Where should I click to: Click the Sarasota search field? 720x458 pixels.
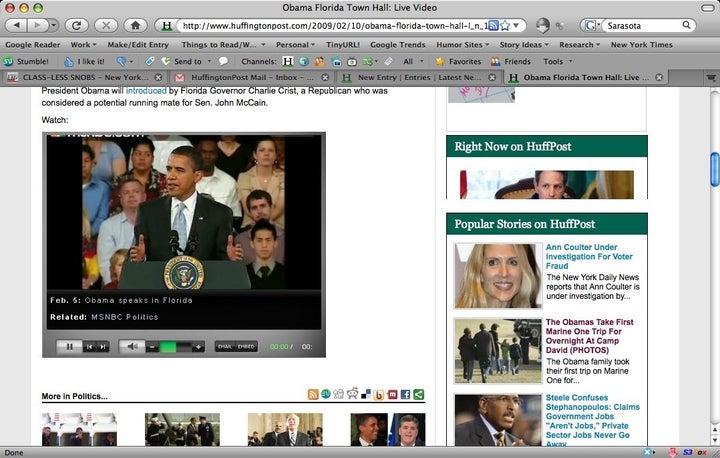tap(643, 26)
